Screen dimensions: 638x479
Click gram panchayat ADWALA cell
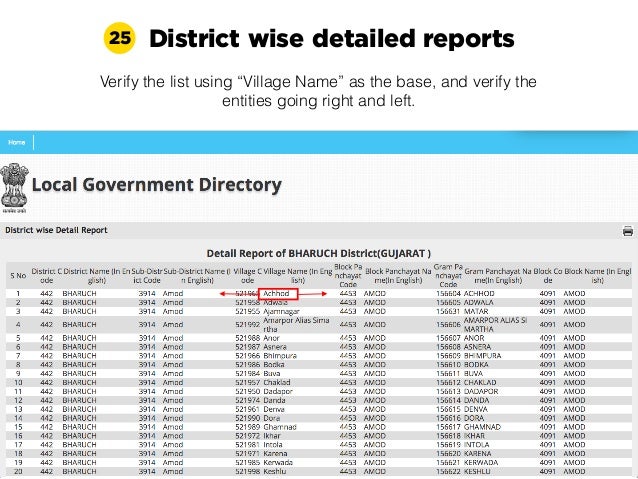(x=478, y=302)
